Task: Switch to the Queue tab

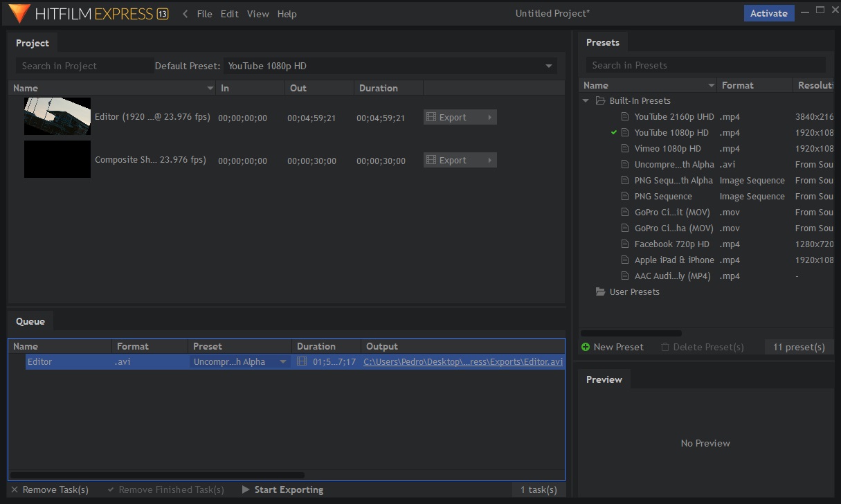Action: tap(30, 321)
